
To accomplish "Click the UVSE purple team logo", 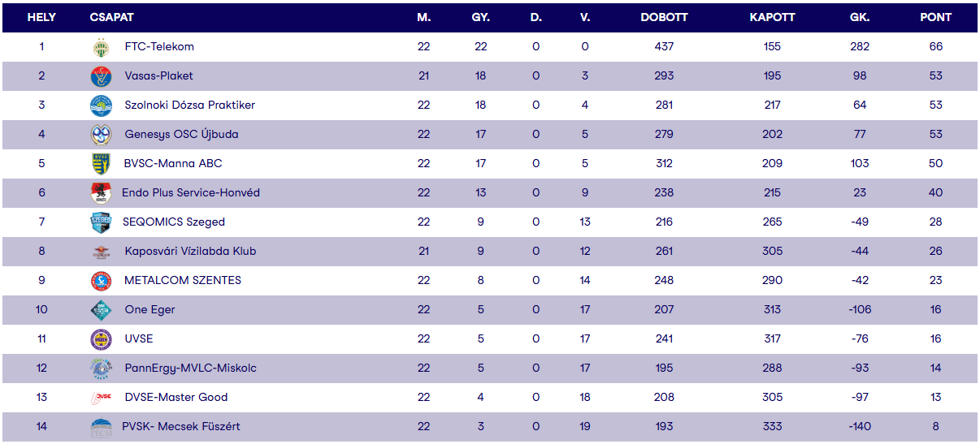I will [x=101, y=339].
